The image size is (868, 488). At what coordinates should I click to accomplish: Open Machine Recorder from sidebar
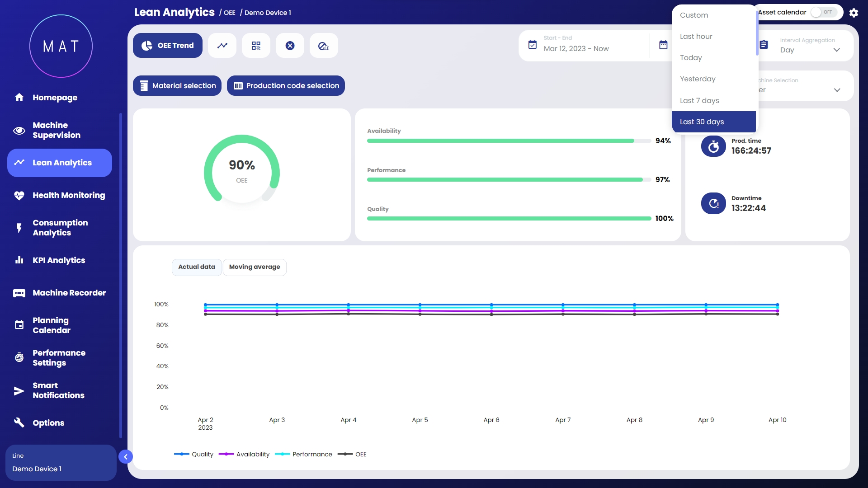click(x=69, y=293)
